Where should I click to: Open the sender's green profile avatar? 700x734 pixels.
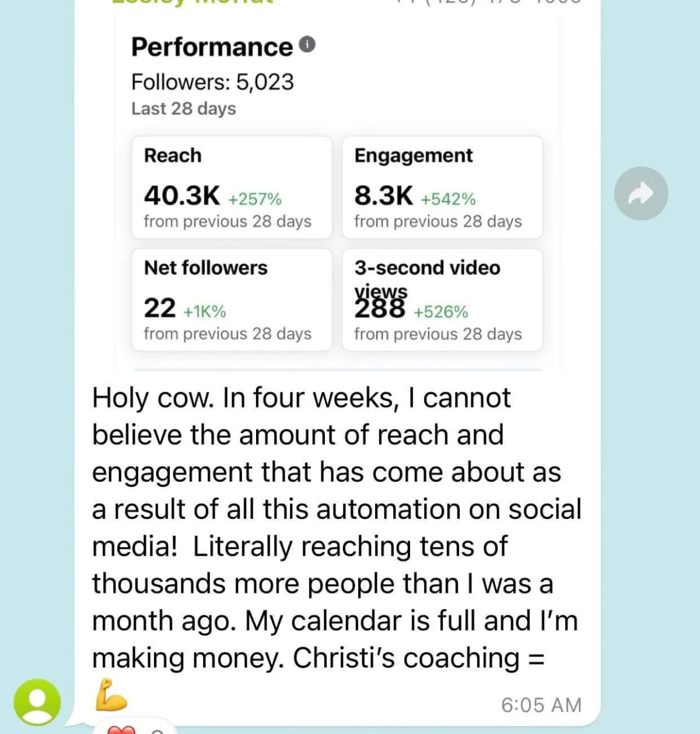(x=37, y=702)
